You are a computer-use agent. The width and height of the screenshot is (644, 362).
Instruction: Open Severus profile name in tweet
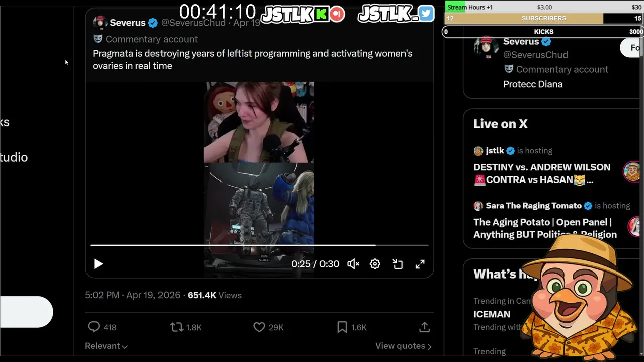point(128,23)
